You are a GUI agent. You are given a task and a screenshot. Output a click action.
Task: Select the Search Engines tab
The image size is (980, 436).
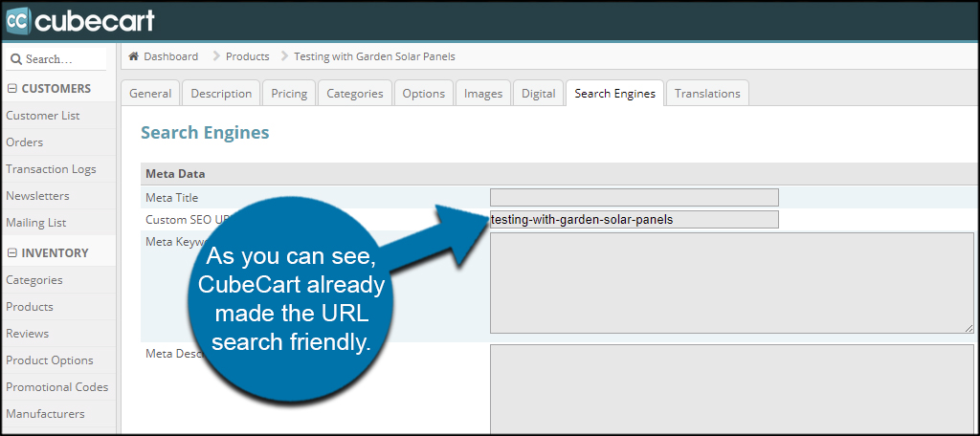pyautogui.click(x=615, y=93)
